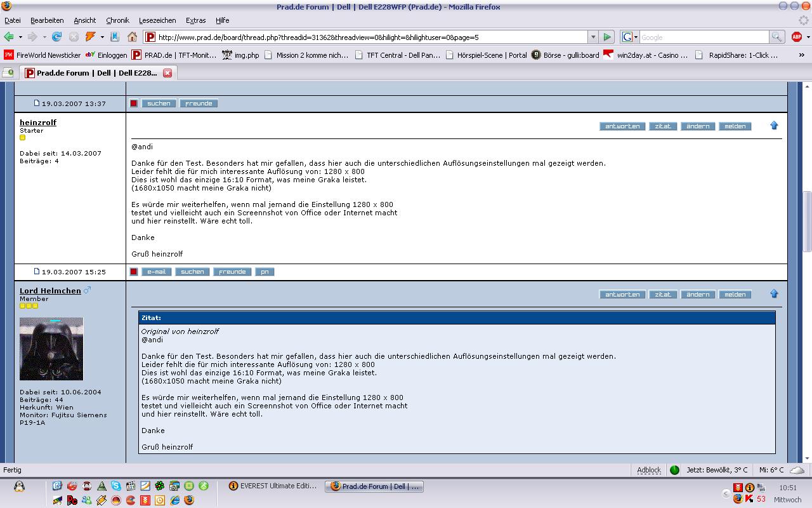The image size is (812, 508).
Task: Click the red status square under heinzrolf's post
Action: click(134, 272)
